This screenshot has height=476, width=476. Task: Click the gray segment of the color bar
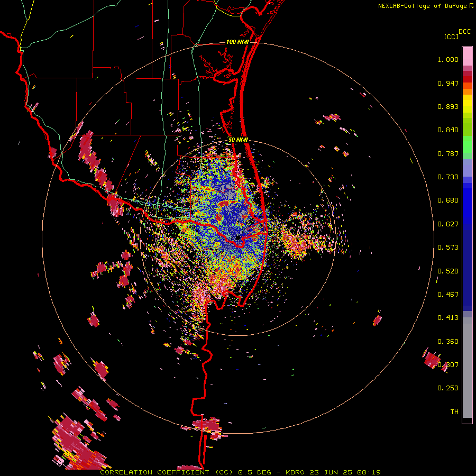[467, 368]
